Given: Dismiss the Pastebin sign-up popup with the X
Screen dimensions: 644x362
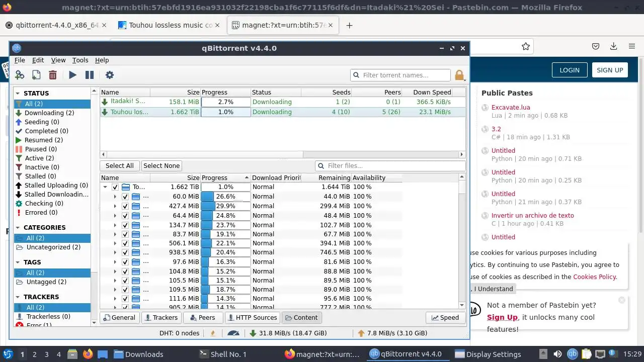Looking at the screenshot, I should [622, 300].
